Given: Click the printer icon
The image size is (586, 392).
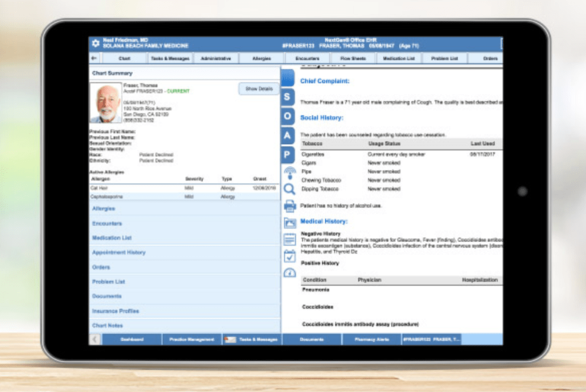Looking at the screenshot, I should click(x=290, y=205).
